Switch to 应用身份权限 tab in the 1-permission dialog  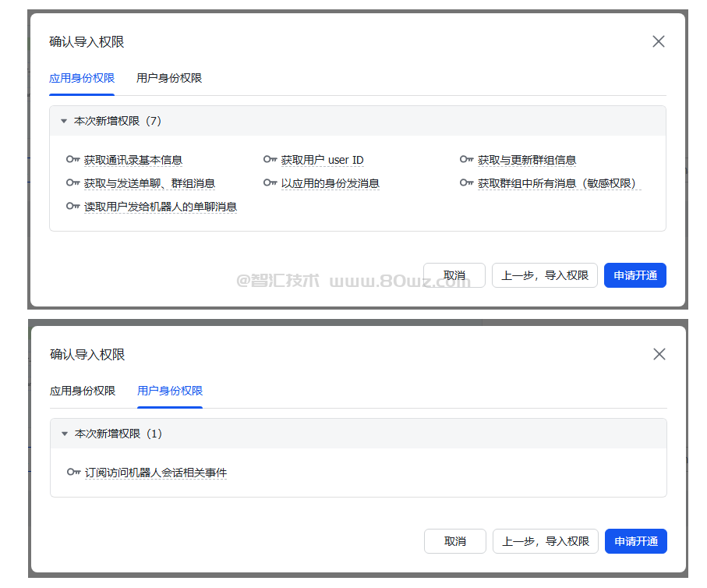(x=83, y=391)
